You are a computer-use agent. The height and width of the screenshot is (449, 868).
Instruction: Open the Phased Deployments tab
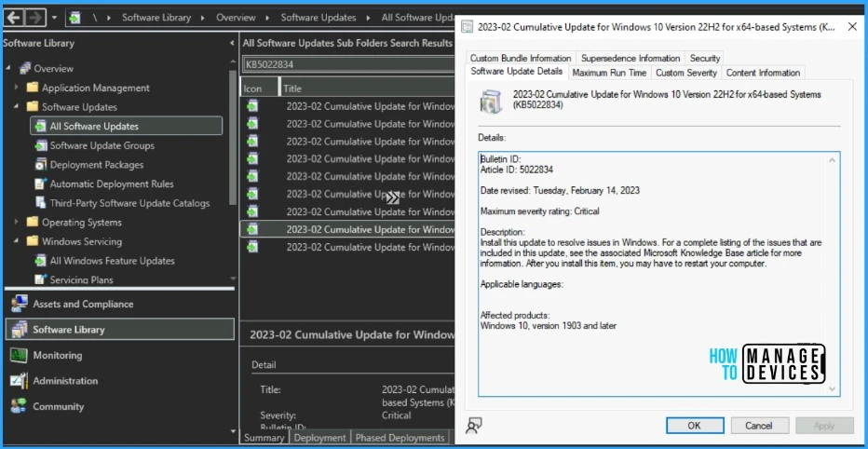pyautogui.click(x=400, y=438)
